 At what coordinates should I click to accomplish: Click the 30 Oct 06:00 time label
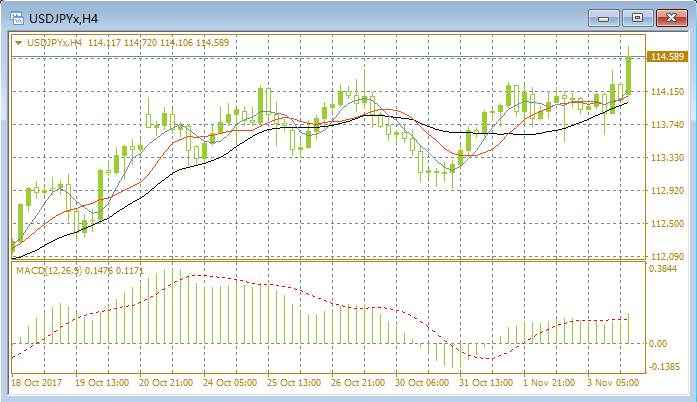[x=422, y=382]
